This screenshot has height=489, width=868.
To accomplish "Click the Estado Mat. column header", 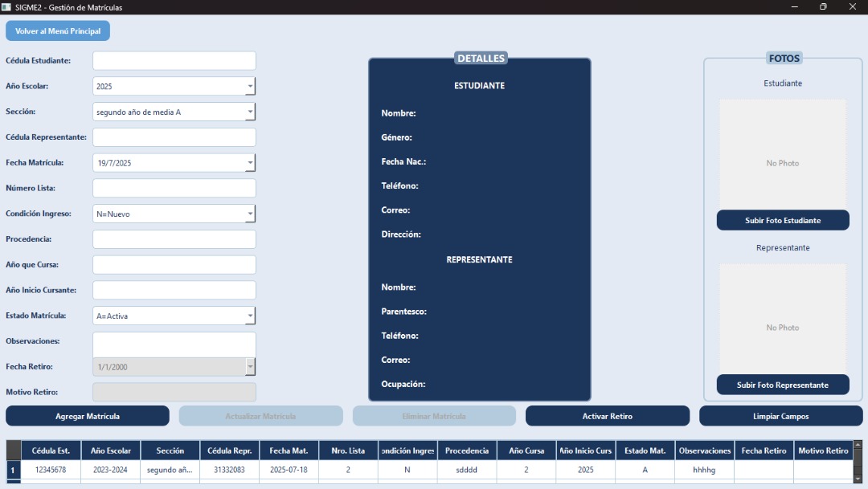I will tap(645, 450).
